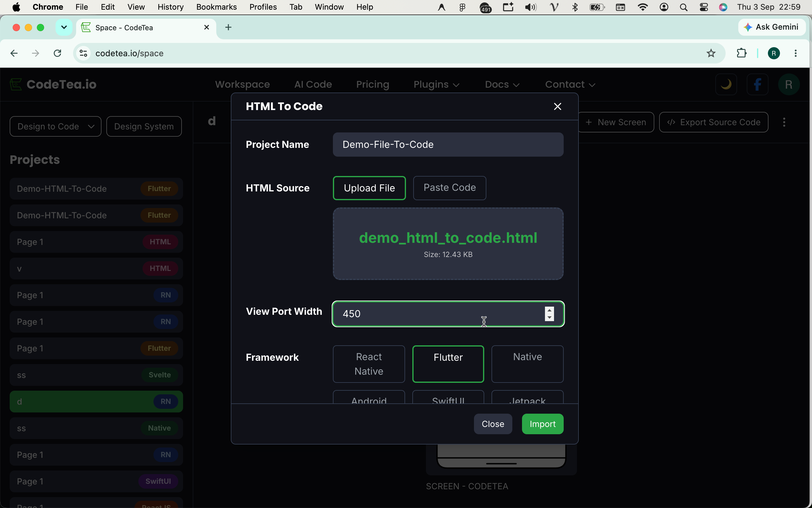Click Ask Gemini button
Image resolution: width=812 pixels, height=508 pixels.
pos(772,27)
